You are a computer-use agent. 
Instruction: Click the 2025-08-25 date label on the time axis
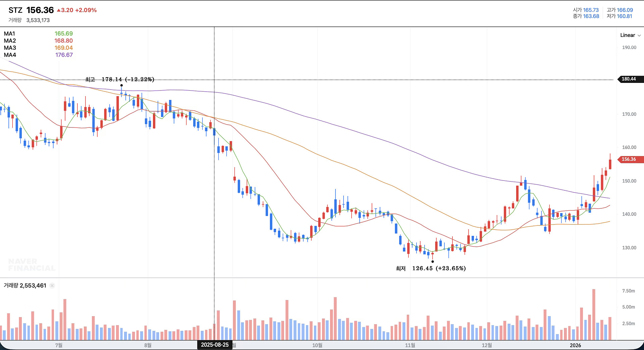point(215,345)
